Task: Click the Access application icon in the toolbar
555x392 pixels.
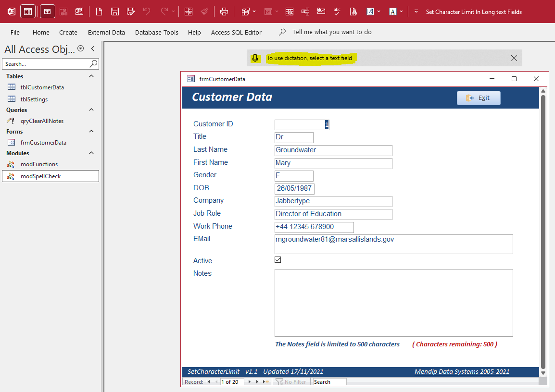Action: pos(12,12)
